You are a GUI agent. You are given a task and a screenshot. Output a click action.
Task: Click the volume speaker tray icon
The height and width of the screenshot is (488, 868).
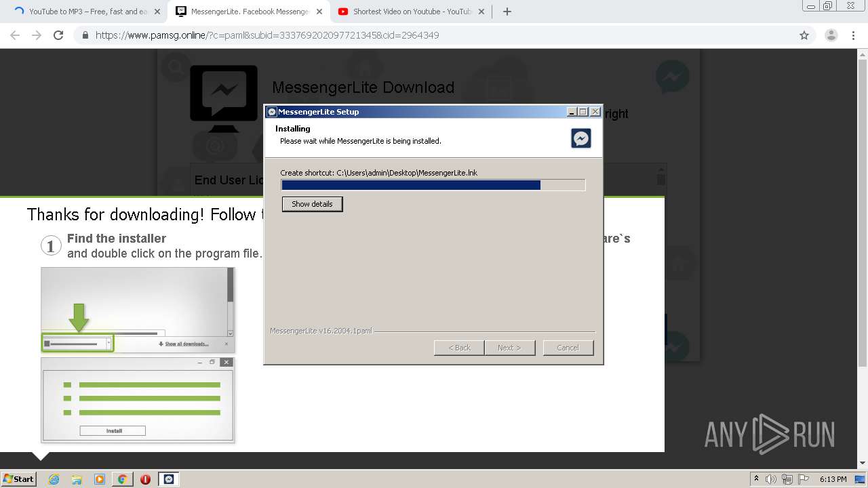click(771, 479)
